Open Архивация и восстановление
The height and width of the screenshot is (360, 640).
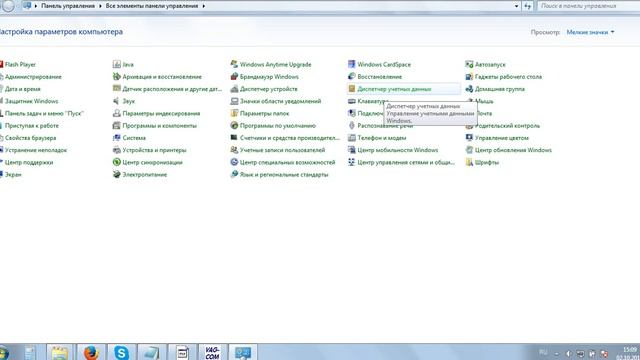click(x=157, y=77)
